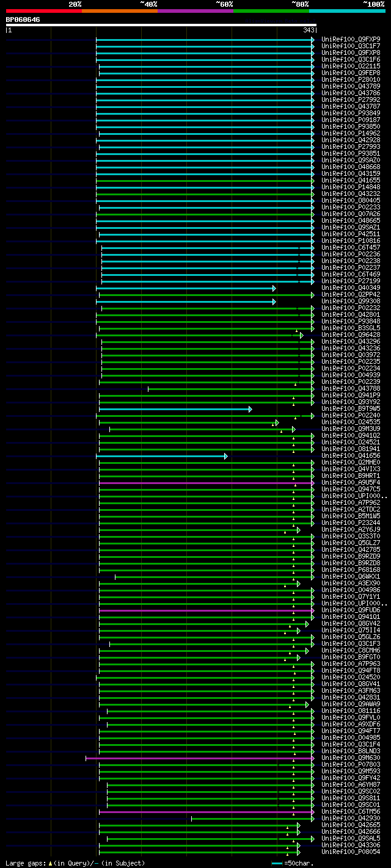Select UniRef100_C6T469 hit

click(351, 275)
